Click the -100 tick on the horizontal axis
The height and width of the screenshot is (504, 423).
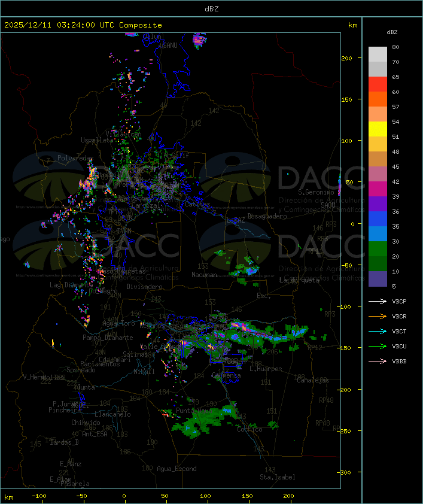click(39, 496)
